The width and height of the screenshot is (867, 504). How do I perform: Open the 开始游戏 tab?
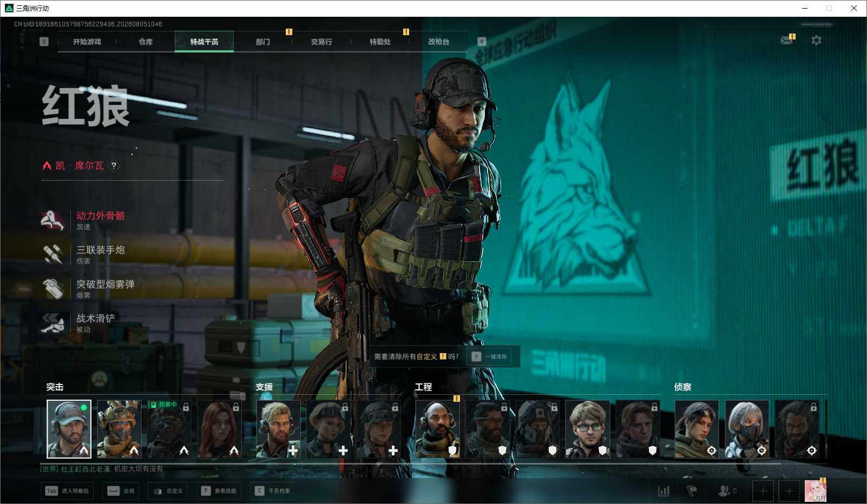coord(87,42)
